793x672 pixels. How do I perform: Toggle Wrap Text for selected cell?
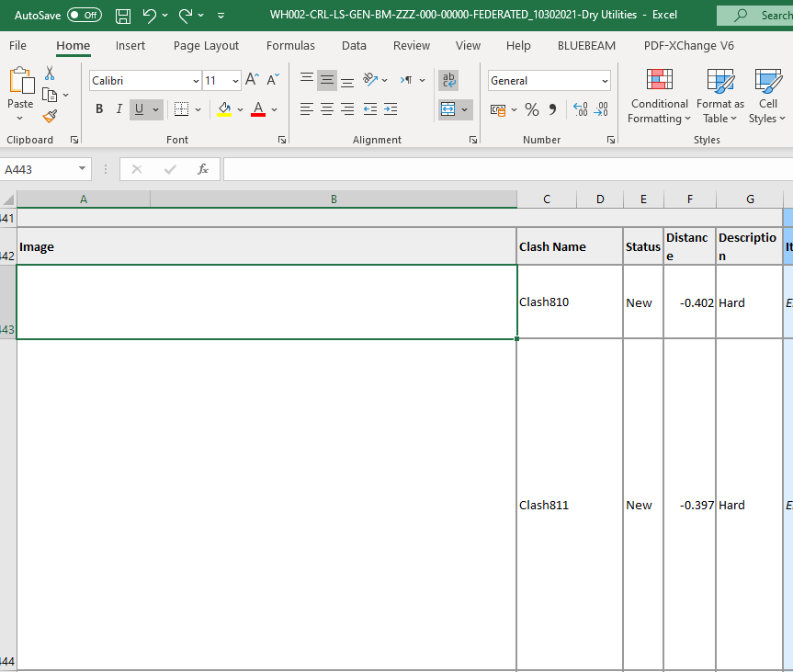coord(448,80)
